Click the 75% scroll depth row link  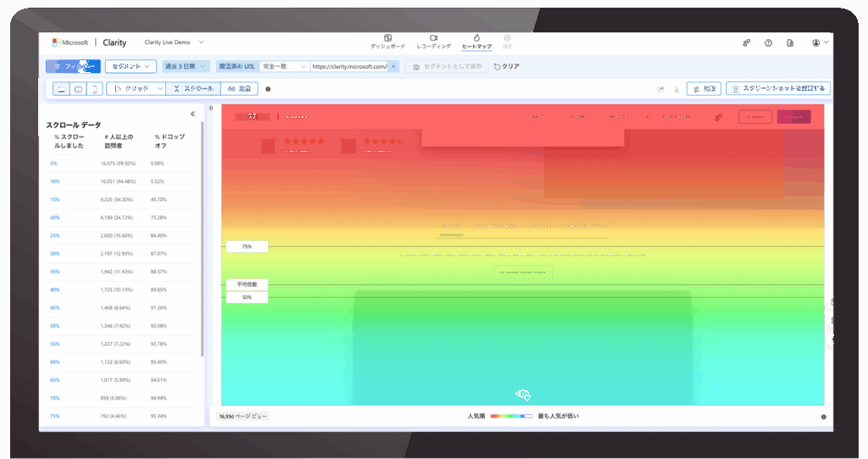tap(55, 417)
